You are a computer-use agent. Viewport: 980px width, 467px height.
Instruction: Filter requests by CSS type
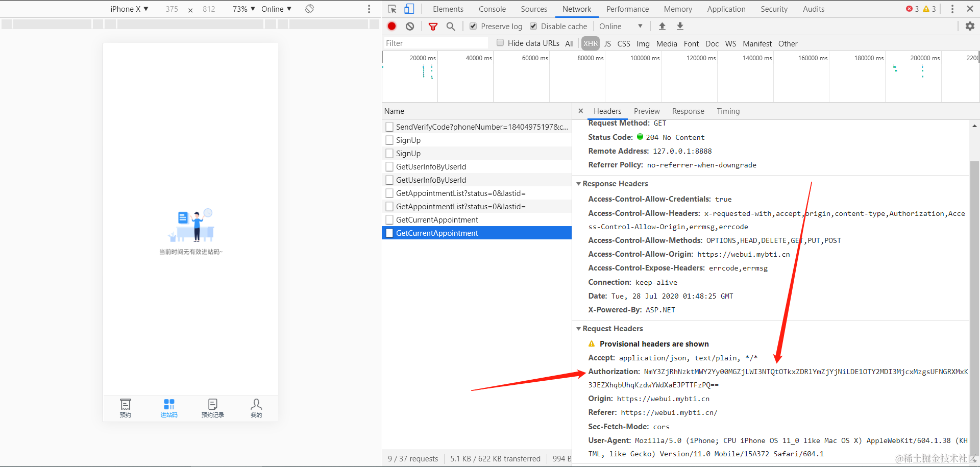[x=624, y=43]
